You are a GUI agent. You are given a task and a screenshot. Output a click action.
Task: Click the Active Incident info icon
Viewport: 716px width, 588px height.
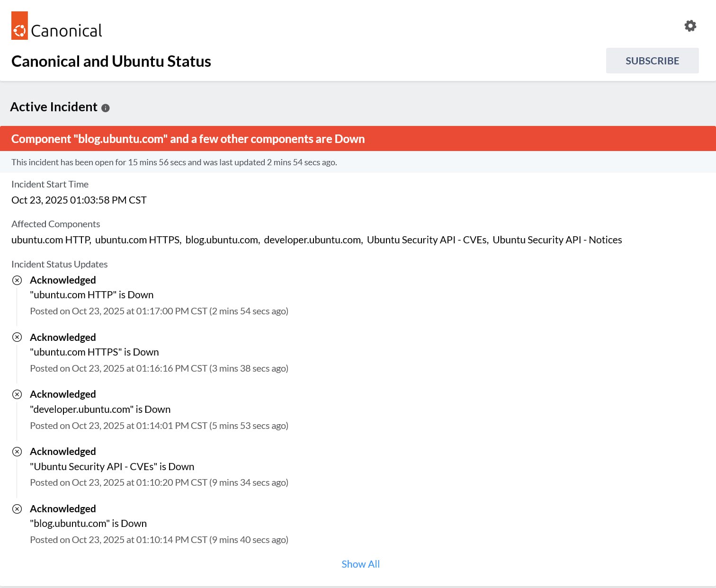click(x=106, y=108)
